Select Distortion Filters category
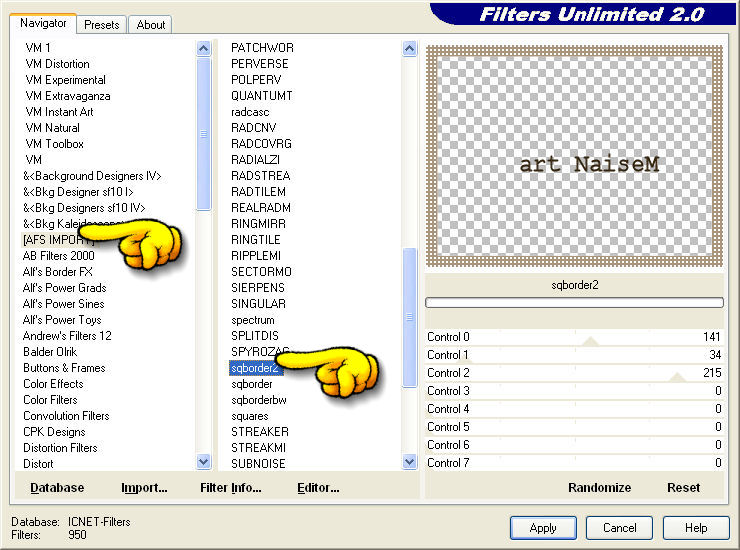The image size is (740, 550). 60,448
